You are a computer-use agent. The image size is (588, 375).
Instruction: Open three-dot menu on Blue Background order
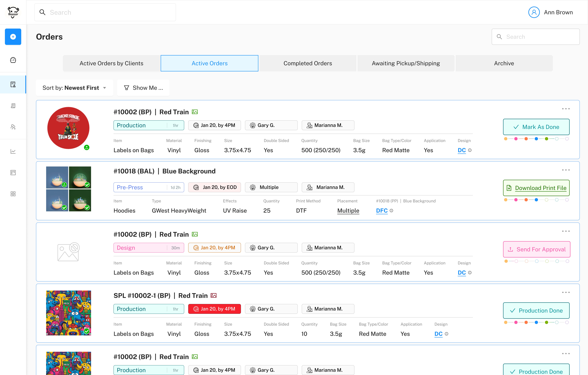click(566, 170)
